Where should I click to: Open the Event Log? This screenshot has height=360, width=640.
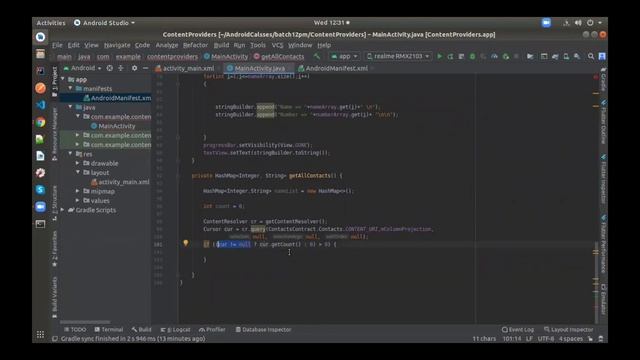coord(518,329)
